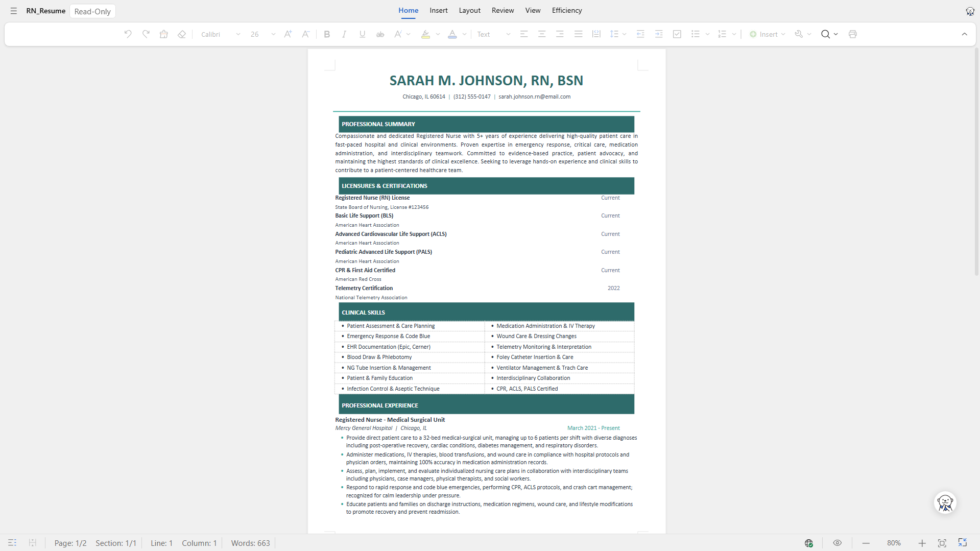Image resolution: width=980 pixels, height=551 pixels.
Task: Expand the numbered list style dropdown
Action: point(734,34)
